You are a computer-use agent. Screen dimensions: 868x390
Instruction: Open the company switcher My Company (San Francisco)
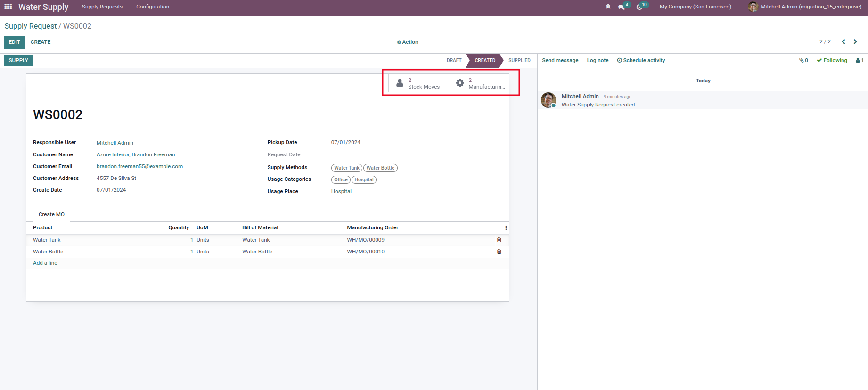pos(696,7)
